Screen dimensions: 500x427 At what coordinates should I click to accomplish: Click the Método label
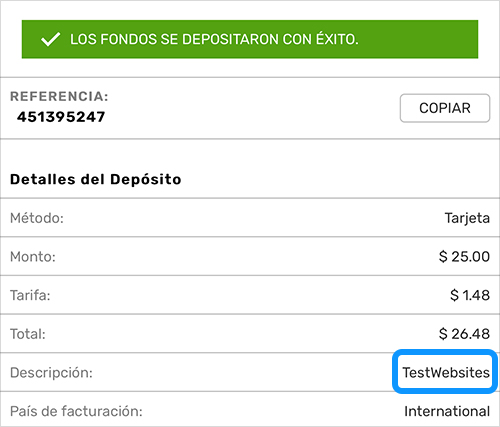tap(37, 218)
